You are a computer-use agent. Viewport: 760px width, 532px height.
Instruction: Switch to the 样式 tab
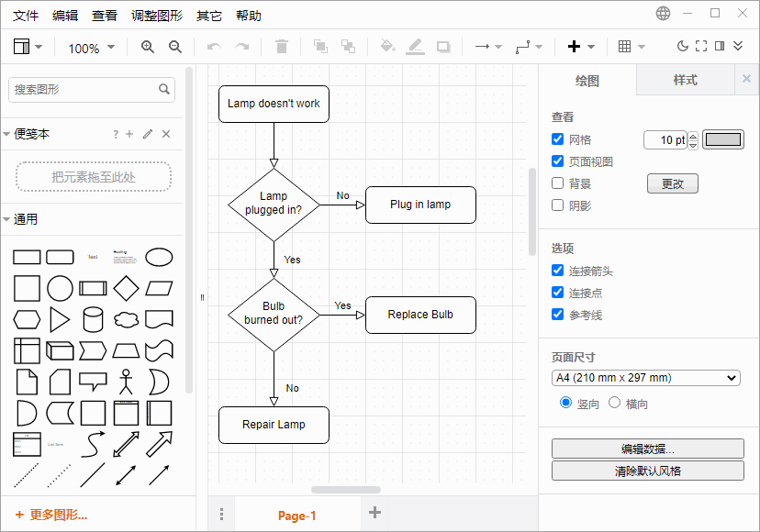tap(685, 80)
